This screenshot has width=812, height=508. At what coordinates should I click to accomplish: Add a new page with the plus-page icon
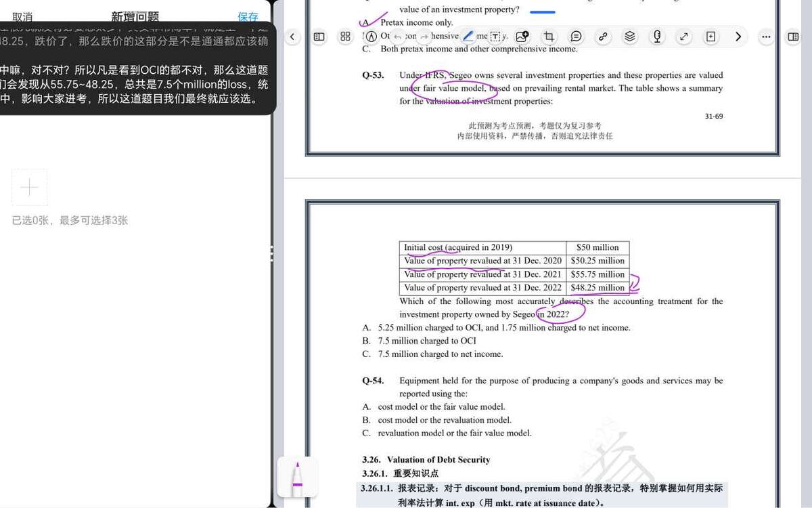[x=711, y=37]
